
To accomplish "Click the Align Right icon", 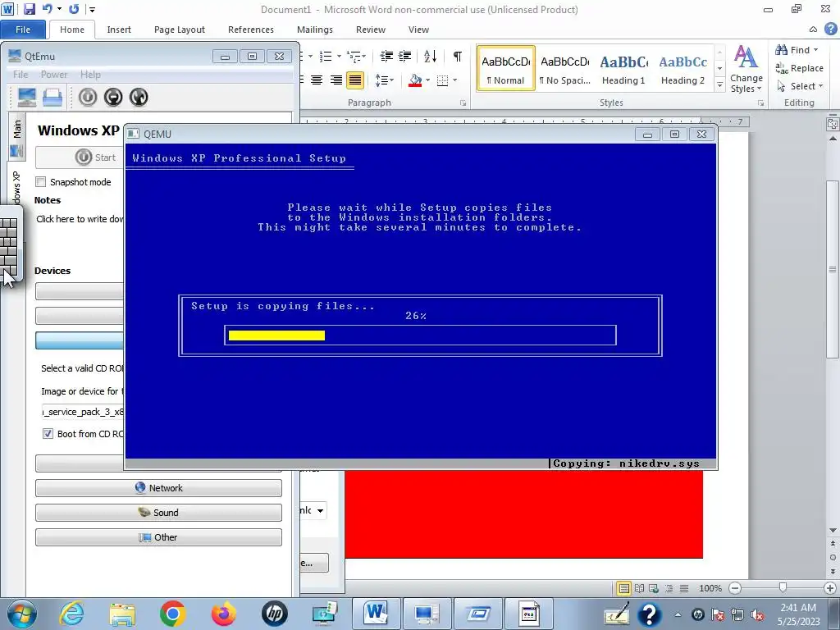I will 336,80.
